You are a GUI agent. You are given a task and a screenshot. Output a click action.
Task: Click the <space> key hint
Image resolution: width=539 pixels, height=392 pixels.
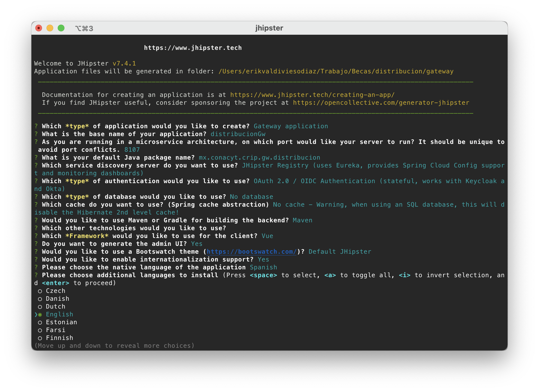[263, 275]
